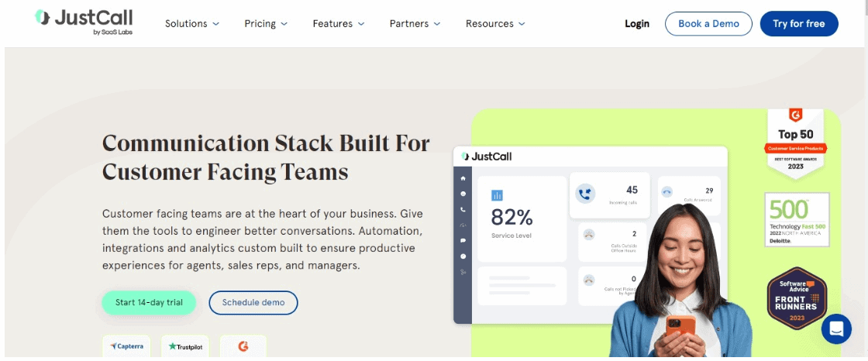868x361 pixels.
Task: Click Start 14-day trial button
Action: [x=148, y=303]
